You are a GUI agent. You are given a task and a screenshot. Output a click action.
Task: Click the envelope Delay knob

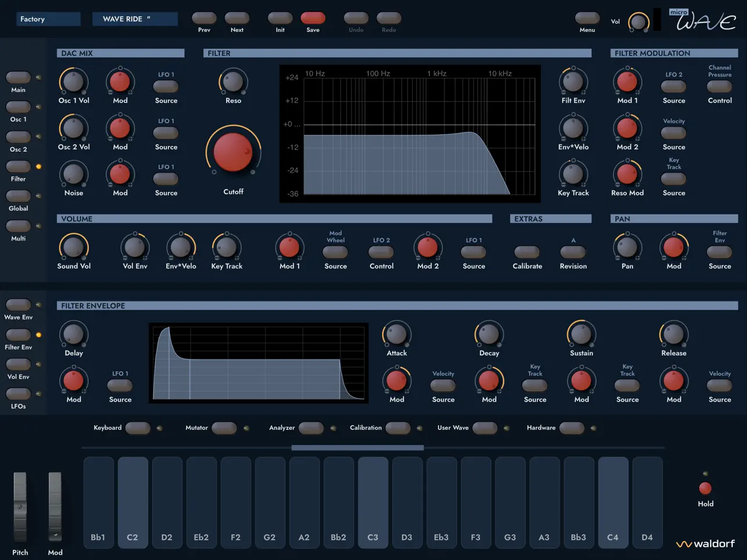coord(74,334)
